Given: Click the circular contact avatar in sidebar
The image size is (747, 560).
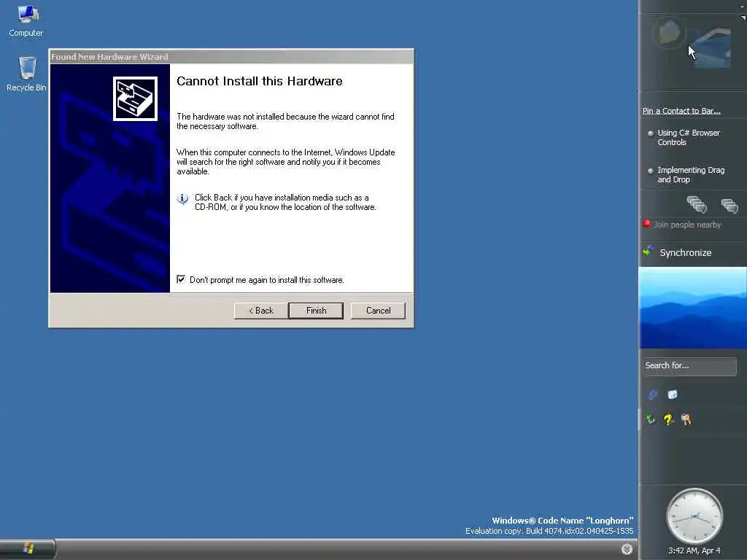Looking at the screenshot, I should click(670, 32).
